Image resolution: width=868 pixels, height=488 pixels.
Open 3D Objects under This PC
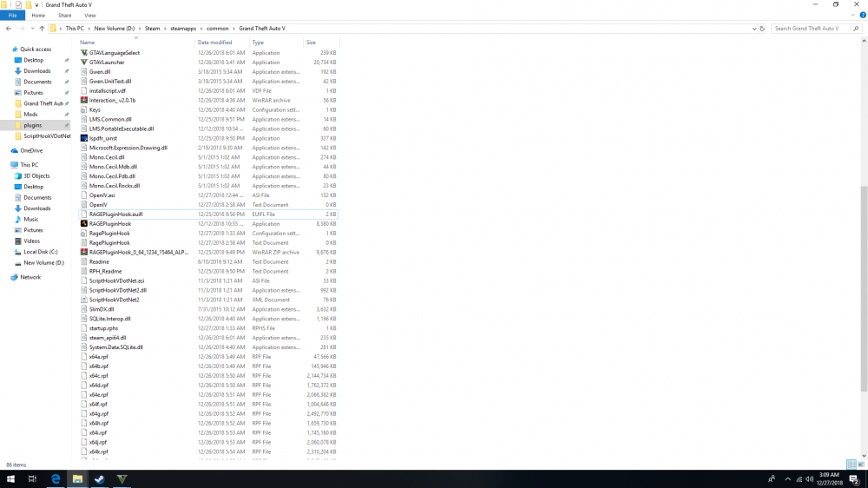tap(36, 175)
